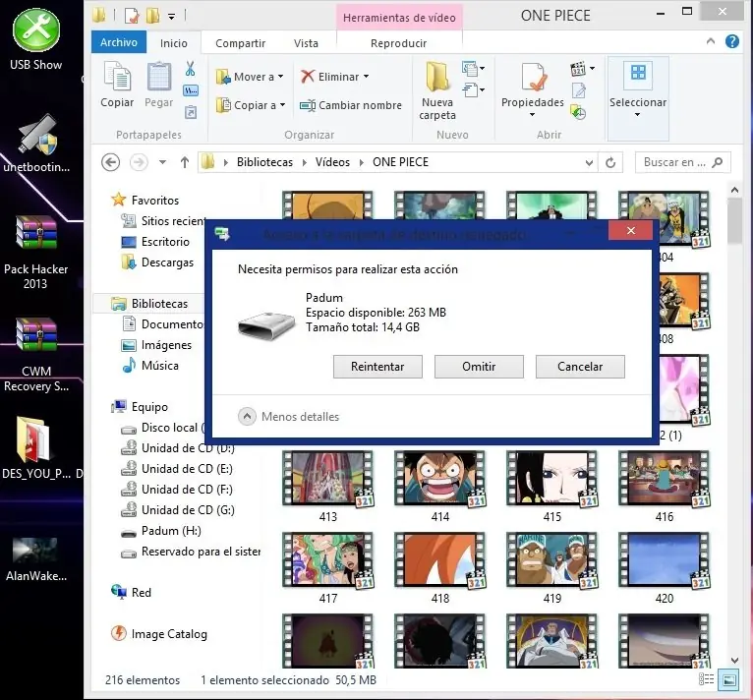Expand the Propiedades dropdown arrow
The height and width of the screenshot is (700, 753).
point(532,114)
